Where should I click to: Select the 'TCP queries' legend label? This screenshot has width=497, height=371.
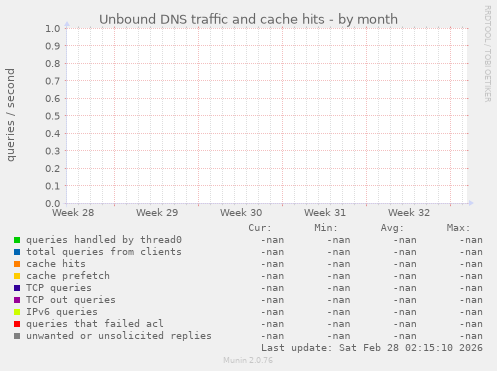tap(59, 288)
